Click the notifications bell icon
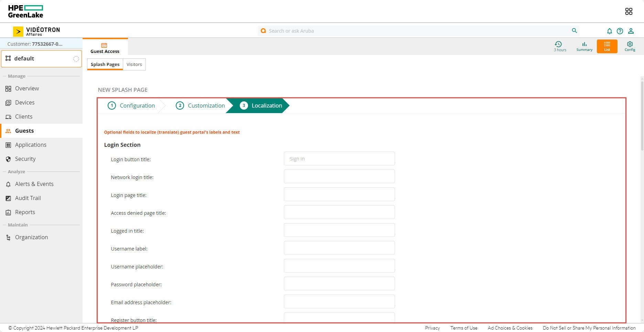This screenshot has width=644, height=332. coord(609,31)
